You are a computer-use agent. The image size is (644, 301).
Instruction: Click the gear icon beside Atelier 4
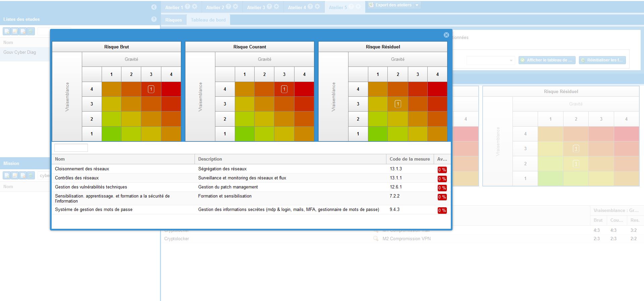[317, 7]
